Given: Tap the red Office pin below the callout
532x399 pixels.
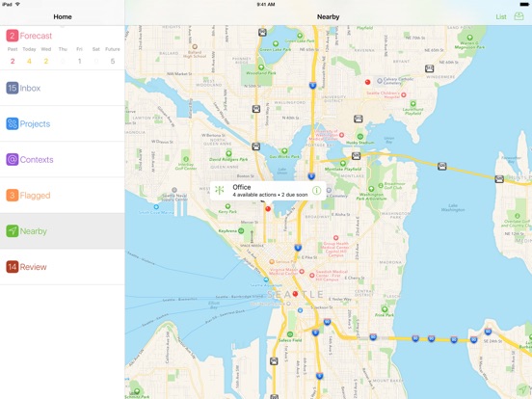Looking at the screenshot, I should (x=268, y=209).
